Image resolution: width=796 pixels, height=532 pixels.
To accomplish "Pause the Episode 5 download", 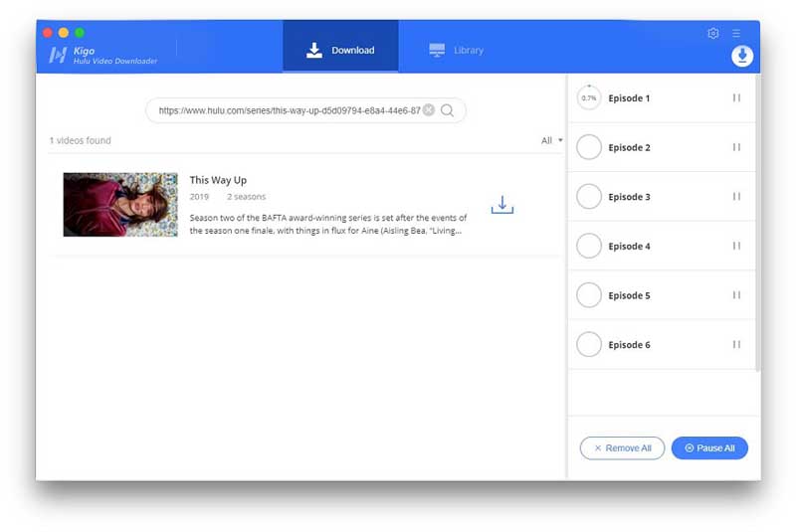I will (736, 294).
